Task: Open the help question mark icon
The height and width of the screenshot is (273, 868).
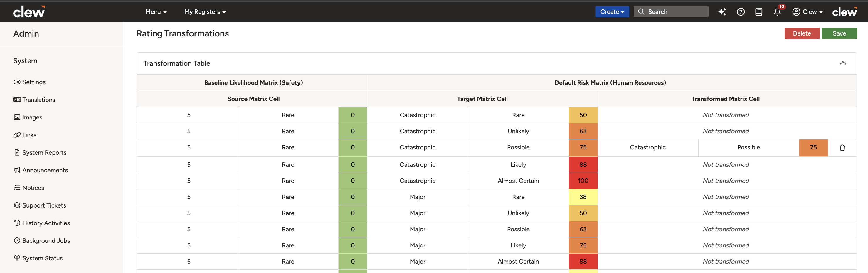Action: [x=741, y=12]
